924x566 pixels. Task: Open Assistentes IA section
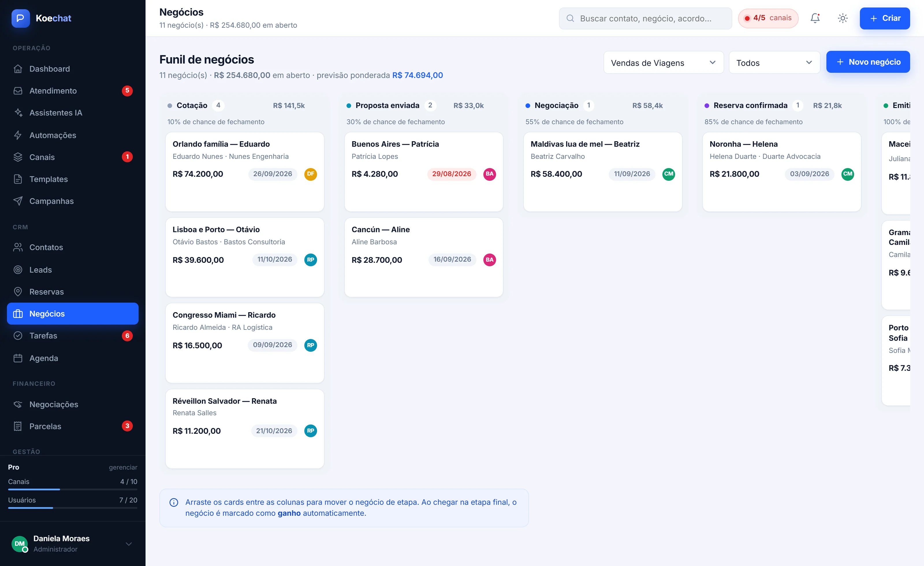[72, 113]
